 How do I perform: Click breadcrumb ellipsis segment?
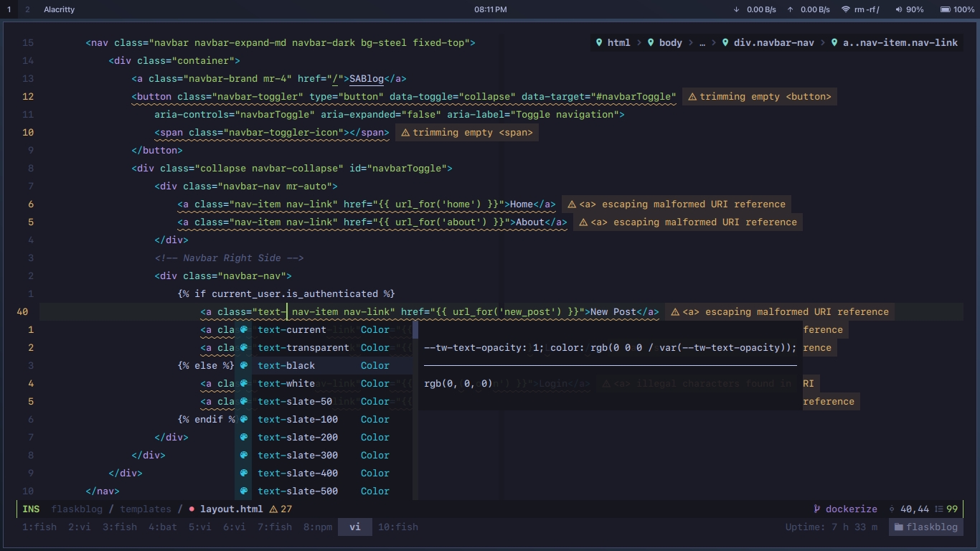tap(702, 42)
